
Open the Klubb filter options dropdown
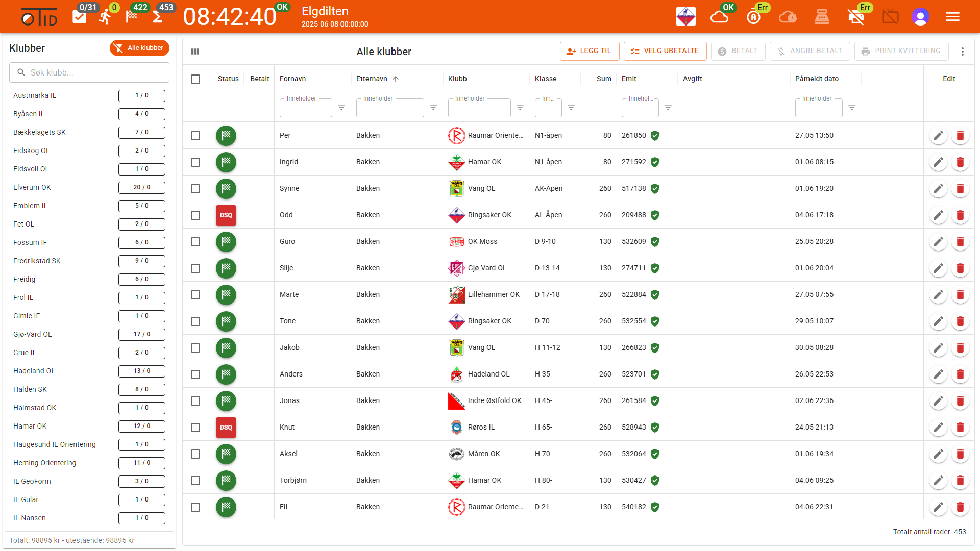coord(520,108)
